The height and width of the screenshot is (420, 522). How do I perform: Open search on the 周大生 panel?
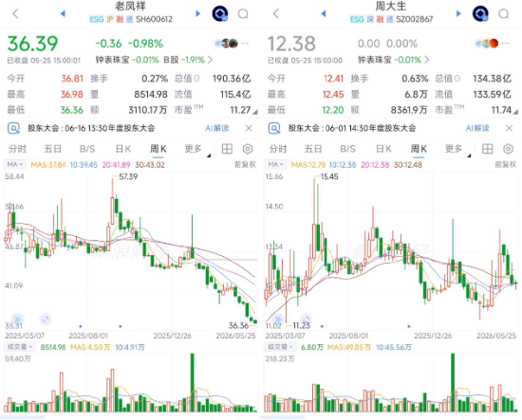coord(503,14)
